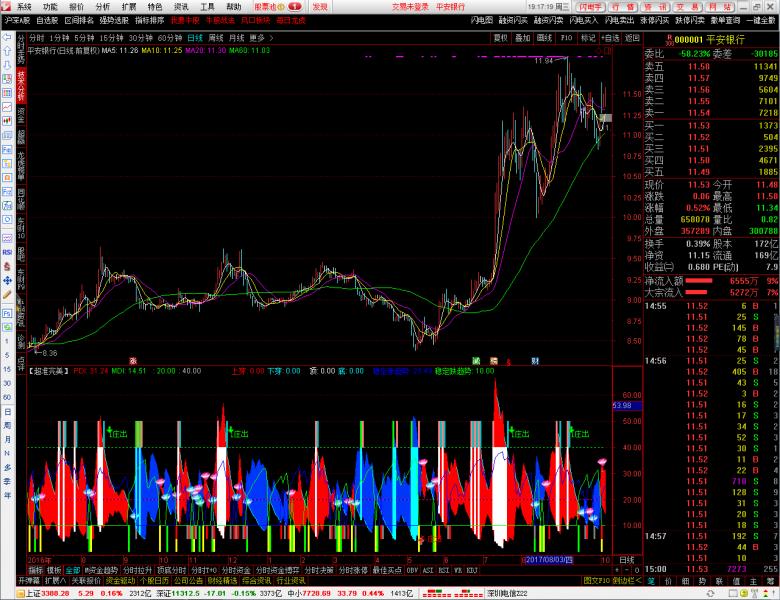Click the RSI icon in left sidebar

point(7,252)
